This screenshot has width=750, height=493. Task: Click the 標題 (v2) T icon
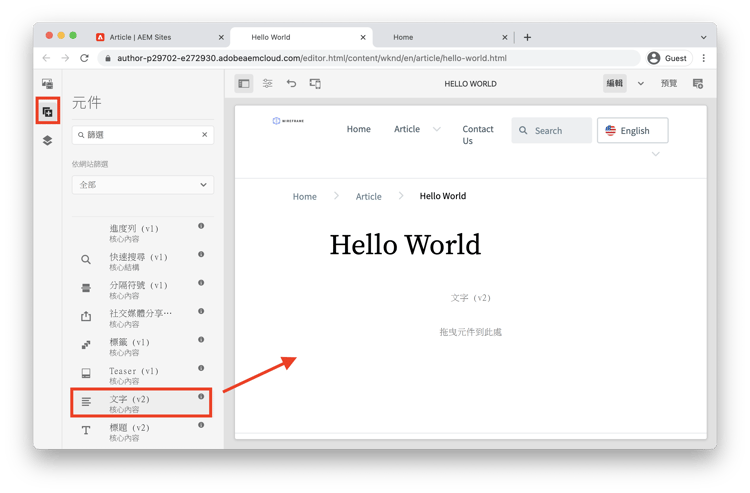(x=86, y=430)
